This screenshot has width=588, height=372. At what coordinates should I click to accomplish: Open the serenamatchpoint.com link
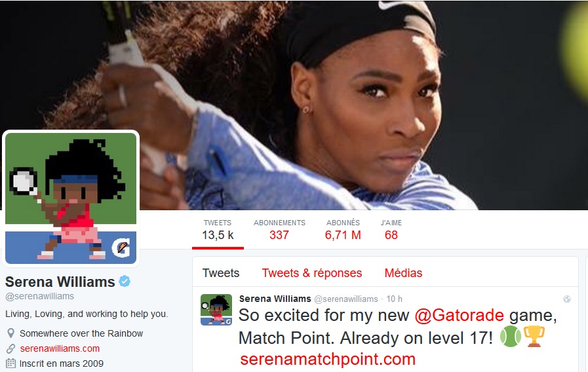328,359
